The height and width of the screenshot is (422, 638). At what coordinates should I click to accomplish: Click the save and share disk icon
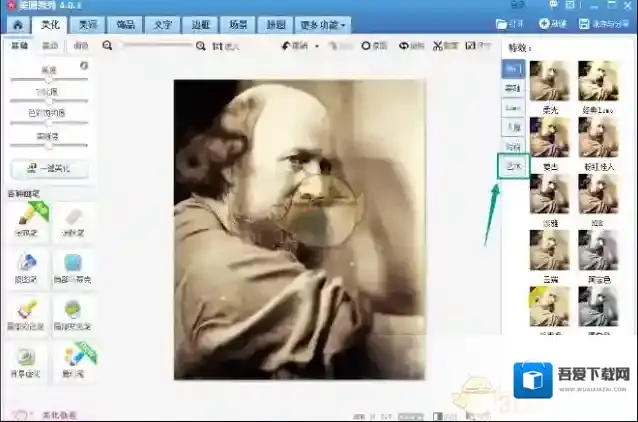pyautogui.click(x=584, y=24)
